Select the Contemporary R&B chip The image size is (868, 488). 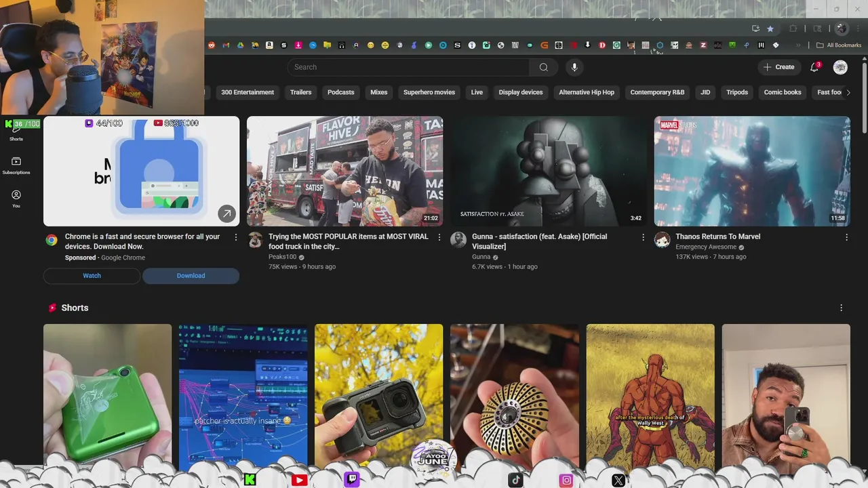[657, 92]
